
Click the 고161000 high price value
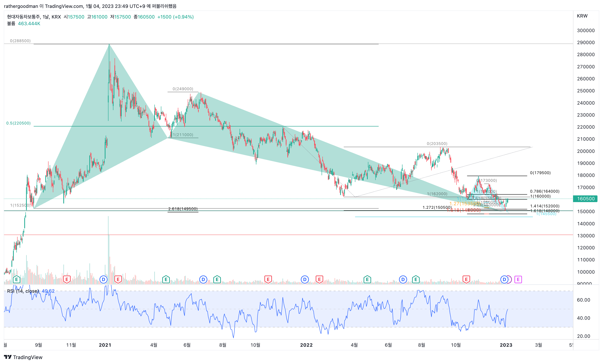[97, 17]
